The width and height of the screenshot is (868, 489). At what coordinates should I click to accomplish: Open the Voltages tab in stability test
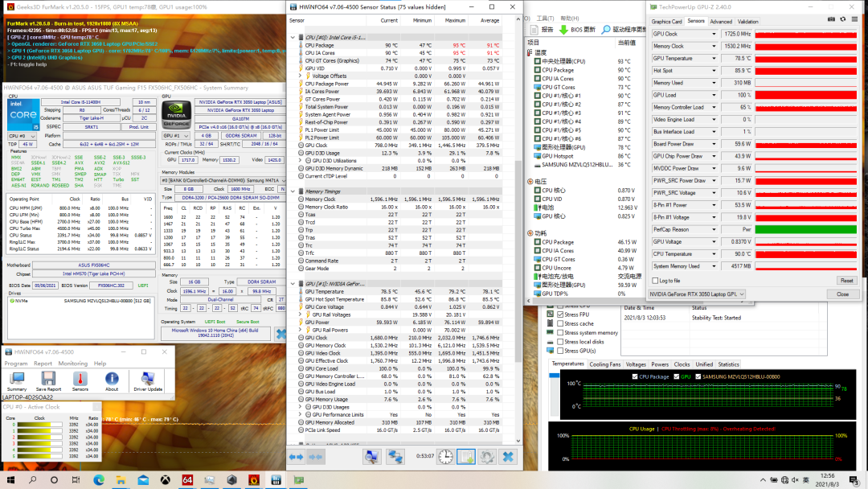click(x=636, y=364)
